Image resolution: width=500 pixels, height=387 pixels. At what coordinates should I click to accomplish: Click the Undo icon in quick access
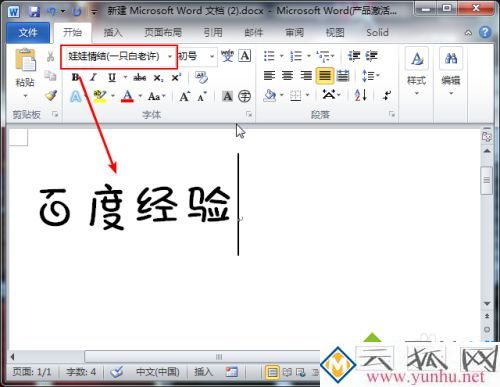pos(52,12)
